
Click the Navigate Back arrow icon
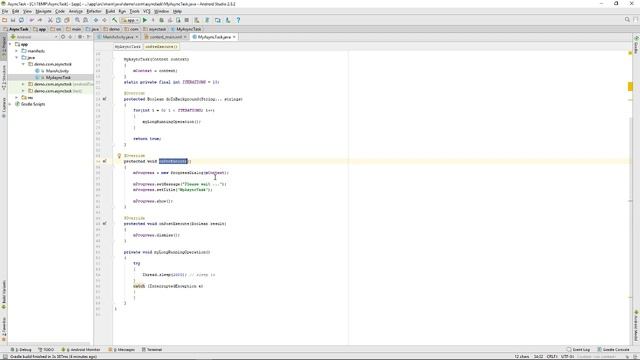pyautogui.click(x=96, y=20)
